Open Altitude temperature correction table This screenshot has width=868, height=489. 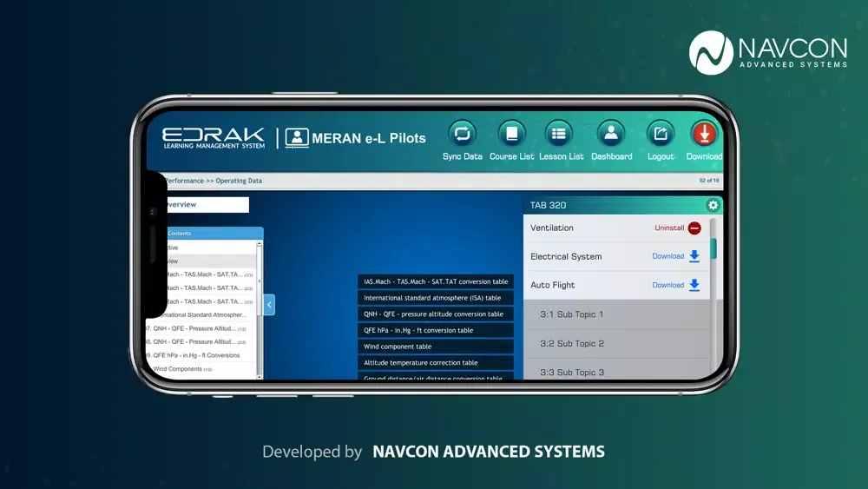click(x=436, y=363)
